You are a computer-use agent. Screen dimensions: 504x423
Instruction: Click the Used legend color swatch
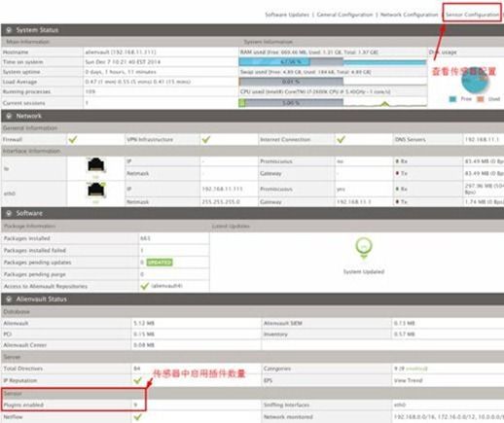(x=480, y=99)
